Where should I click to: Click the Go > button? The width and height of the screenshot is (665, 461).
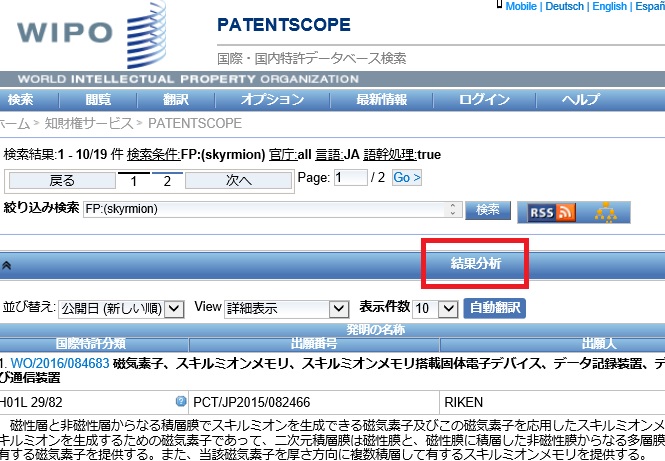click(407, 177)
